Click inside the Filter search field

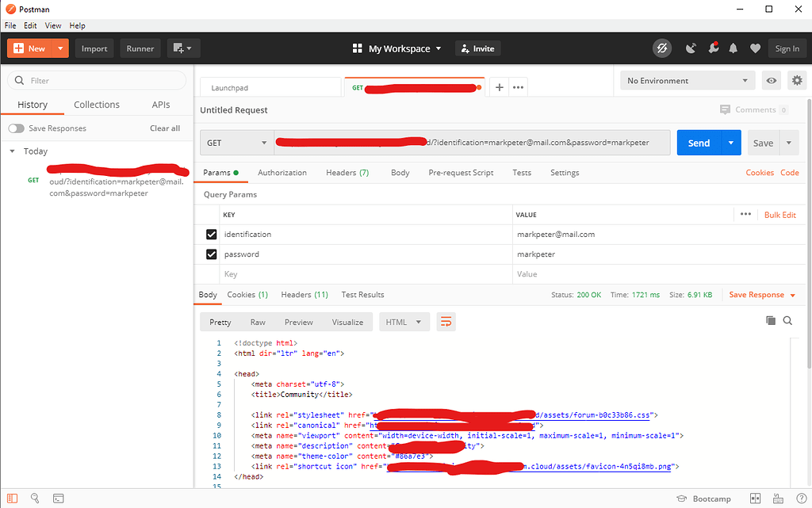(95, 80)
